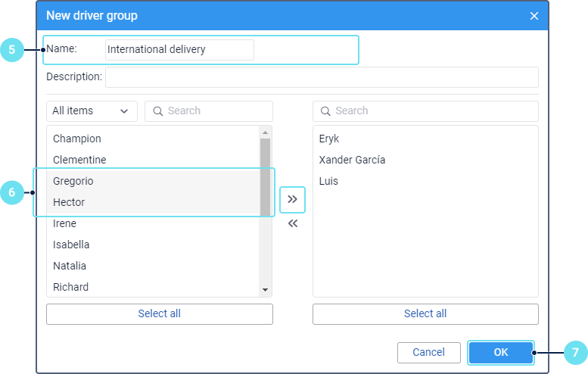Image resolution: width=588 pixels, height=374 pixels.
Task: Select Hector in the drivers list
Action: point(69,202)
